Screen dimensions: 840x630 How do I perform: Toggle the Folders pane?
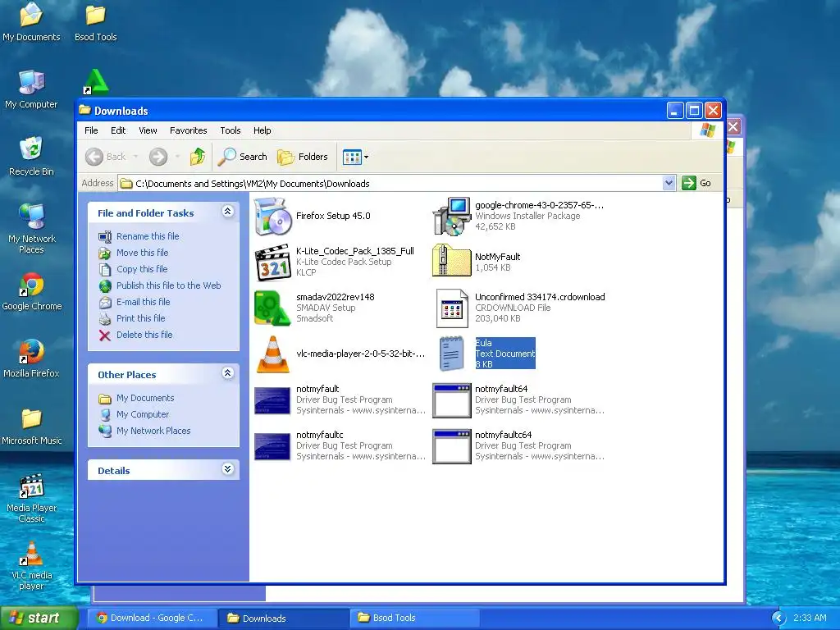point(303,157)
